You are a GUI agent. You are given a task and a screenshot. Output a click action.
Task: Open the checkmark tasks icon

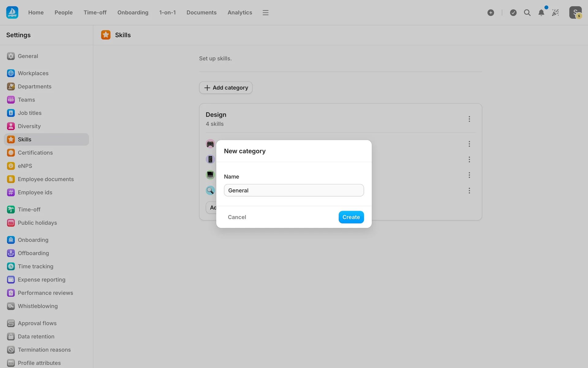click(x=513, y=13)
